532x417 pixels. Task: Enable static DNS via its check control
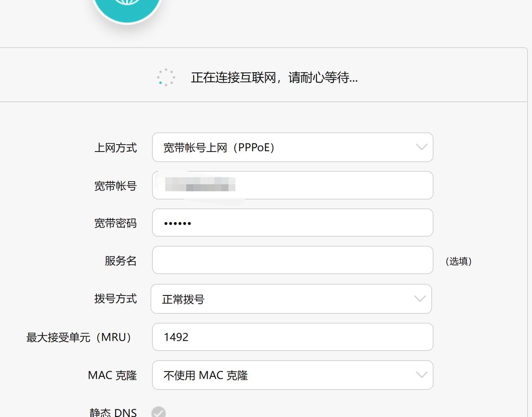click(159, 412)
